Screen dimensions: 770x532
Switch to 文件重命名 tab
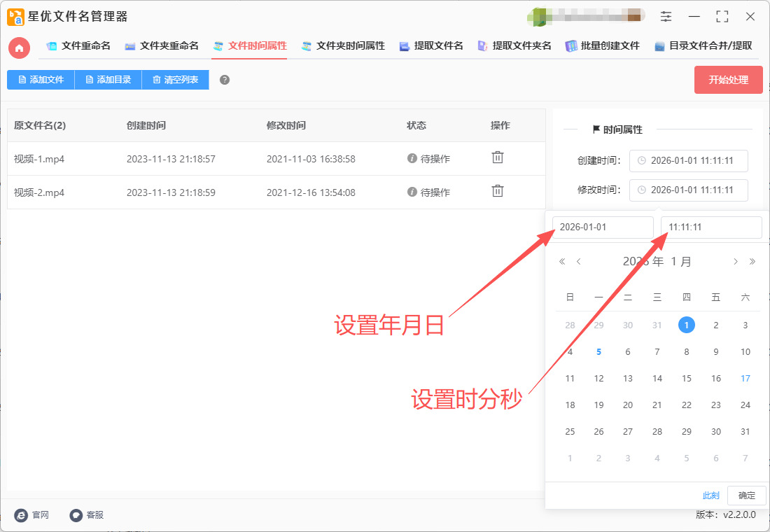pyautogui.click(x=78, y=46)
